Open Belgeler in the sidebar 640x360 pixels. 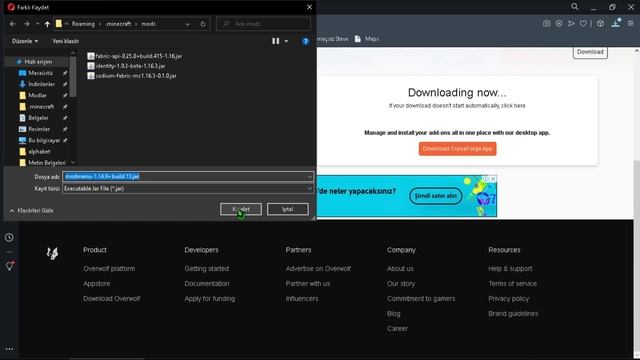(38, 118)
